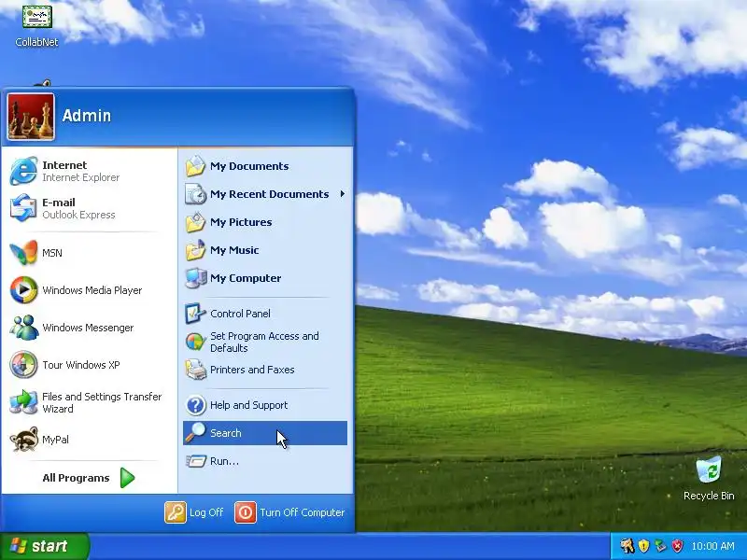Screen dimensions: 747x560
Task: Open My Documents folder
Action: [265, 166]
